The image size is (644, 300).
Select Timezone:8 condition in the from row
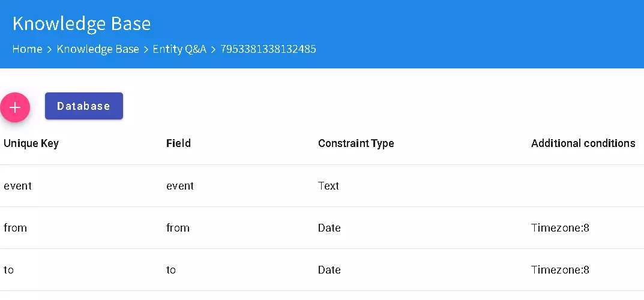point(560,228)
